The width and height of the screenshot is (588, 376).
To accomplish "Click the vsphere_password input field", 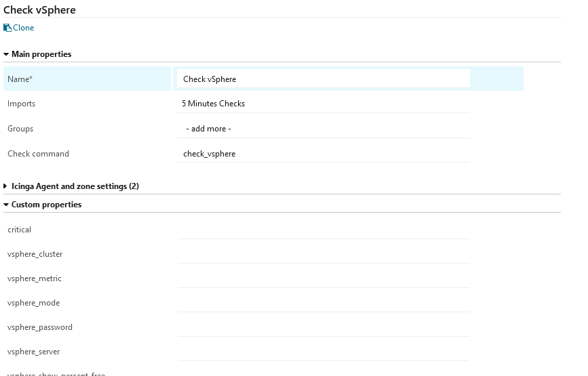I will point(324,327).
